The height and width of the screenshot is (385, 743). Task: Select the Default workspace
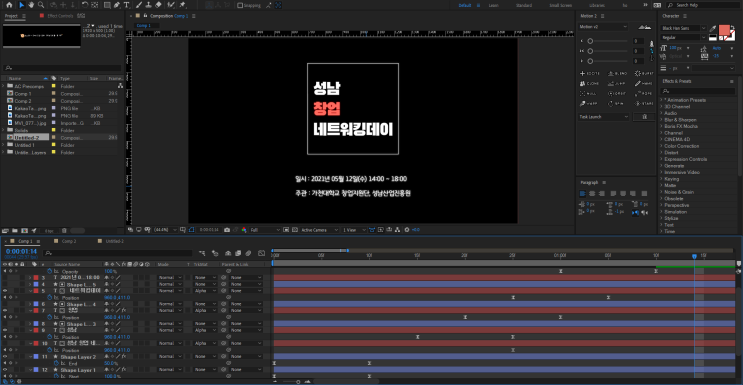[x=465, y=6]
